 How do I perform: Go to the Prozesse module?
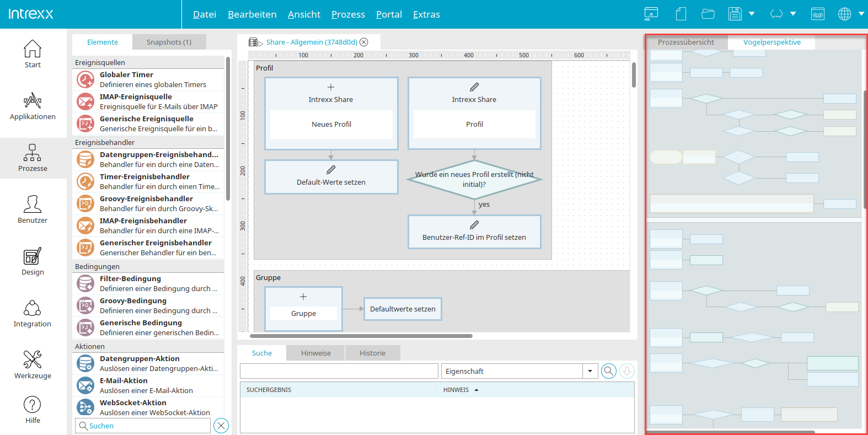(x=33, y=158)
